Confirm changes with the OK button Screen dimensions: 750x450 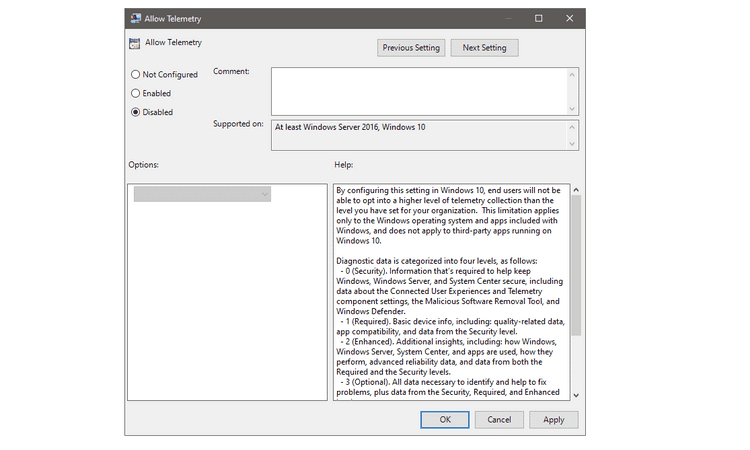coord(445,420)
